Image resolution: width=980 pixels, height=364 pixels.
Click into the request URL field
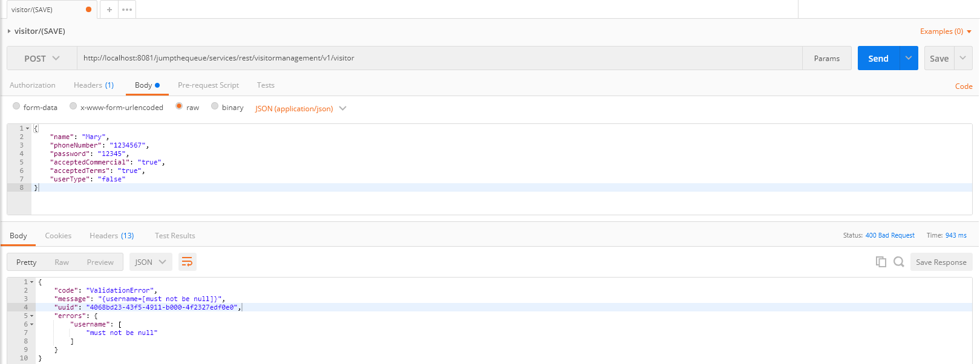pos(440,58)
